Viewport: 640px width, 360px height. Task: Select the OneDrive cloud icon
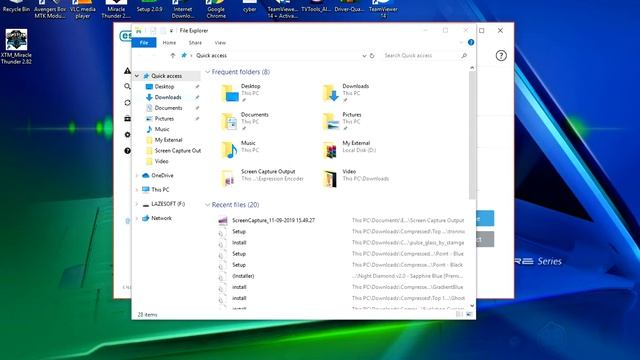(146, 175)
